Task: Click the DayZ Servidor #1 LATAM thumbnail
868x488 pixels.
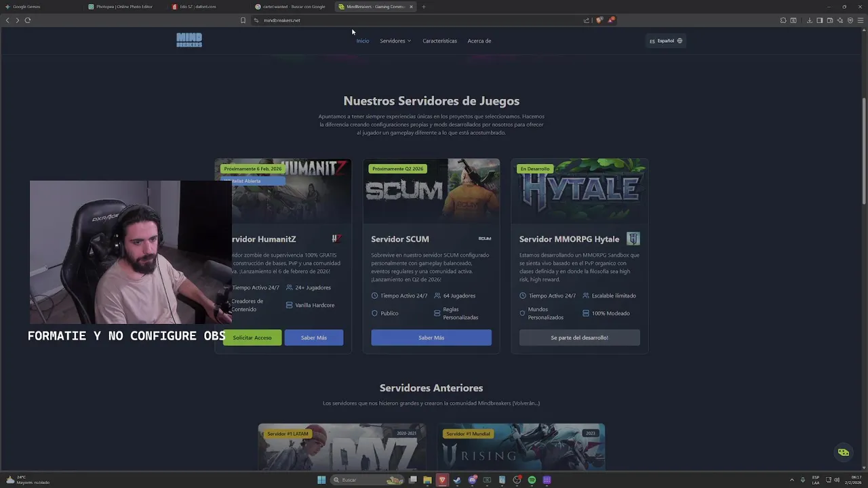Action: click(342, 447)
